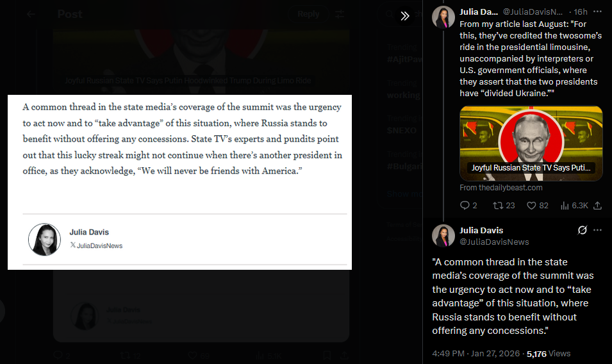
Task: View analytics showing 6.3K views
Action: 574,206
